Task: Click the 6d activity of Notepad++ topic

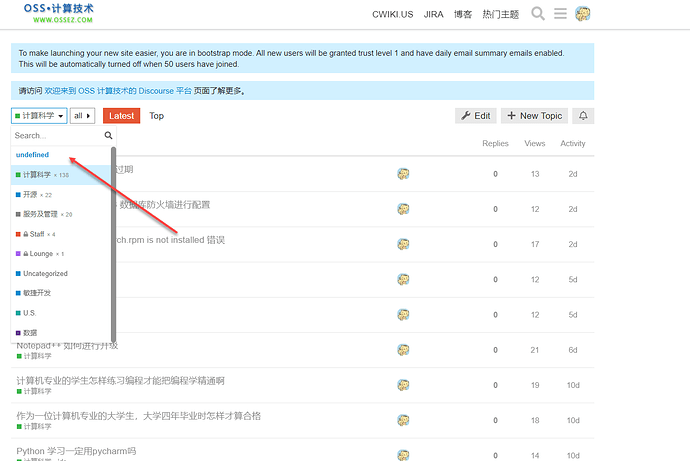Action: click(x=573, y=350)
